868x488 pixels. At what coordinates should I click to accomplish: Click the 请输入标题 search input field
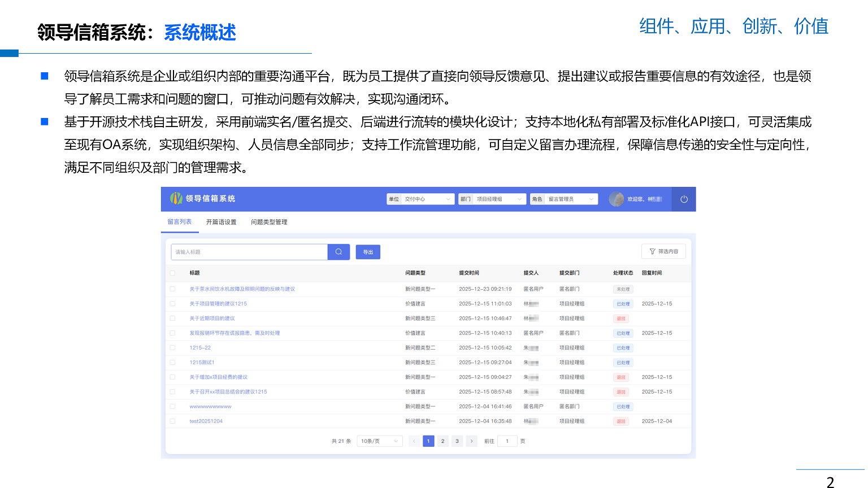(x=249, y=251)
